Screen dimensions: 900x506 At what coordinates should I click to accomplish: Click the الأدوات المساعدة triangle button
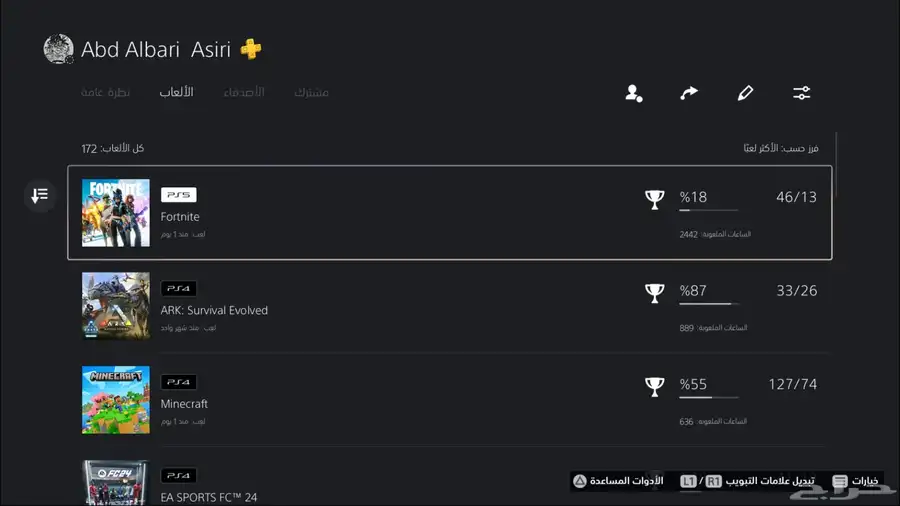pos(618,481)
